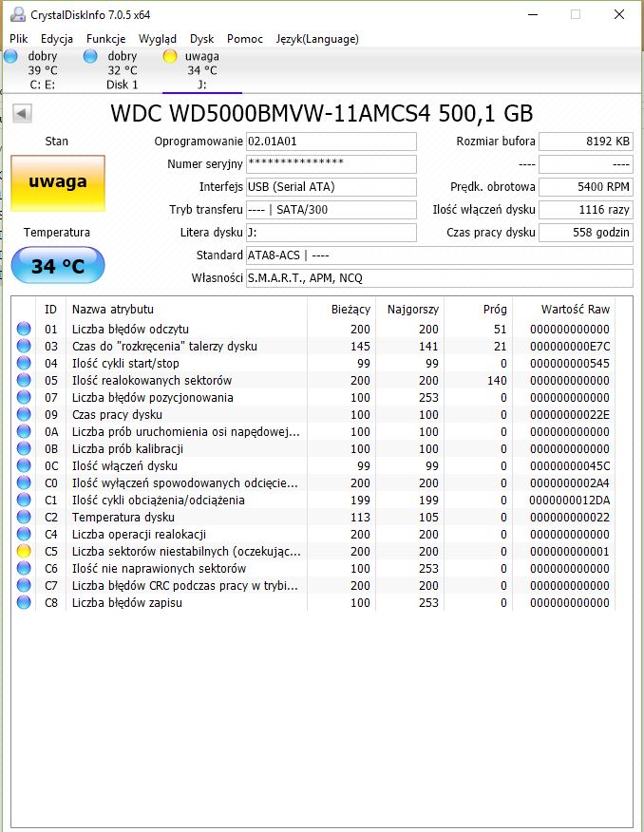Image resolution: width=644 pixels, height=832 pixels.
Task: Click the status orb of attribute C0
Action: pyautogui.click(x=24, y=482)
